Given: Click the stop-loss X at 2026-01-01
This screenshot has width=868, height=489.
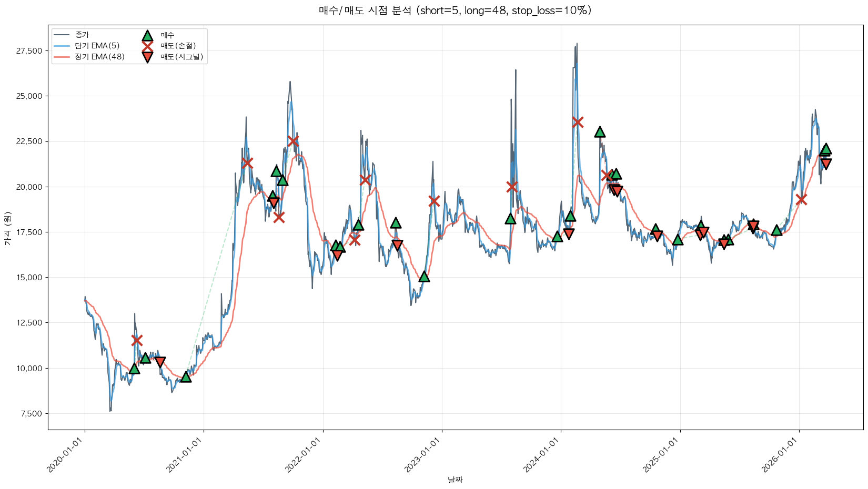Looking at the screenshot, I should point(801,199).
